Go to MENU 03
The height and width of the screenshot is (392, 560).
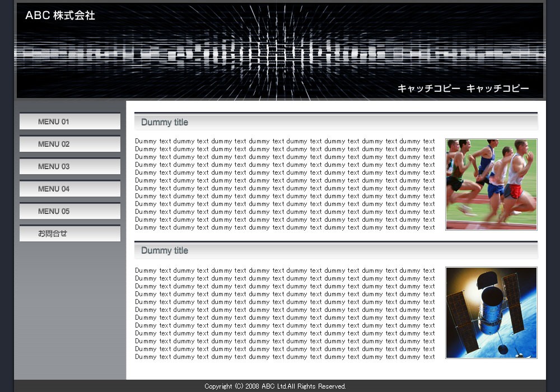[x=70, y=166]
